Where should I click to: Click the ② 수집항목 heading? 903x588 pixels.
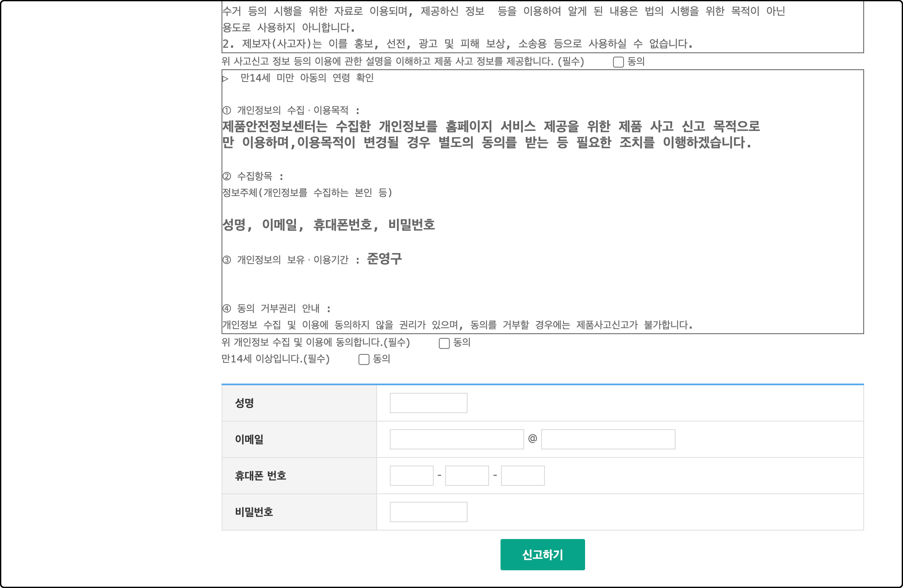(x=253, y=176)
